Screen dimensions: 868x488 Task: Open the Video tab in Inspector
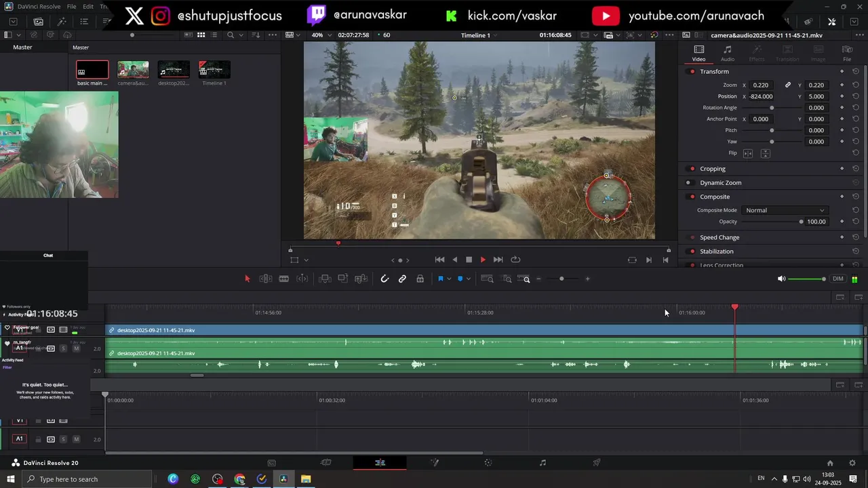click(698, 54)
